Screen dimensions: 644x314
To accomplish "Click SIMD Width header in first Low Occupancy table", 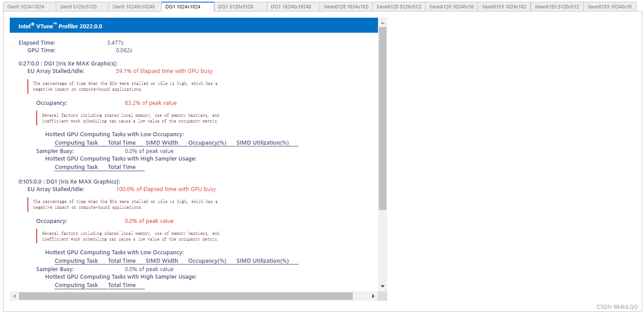I will (x=162, y=143).
